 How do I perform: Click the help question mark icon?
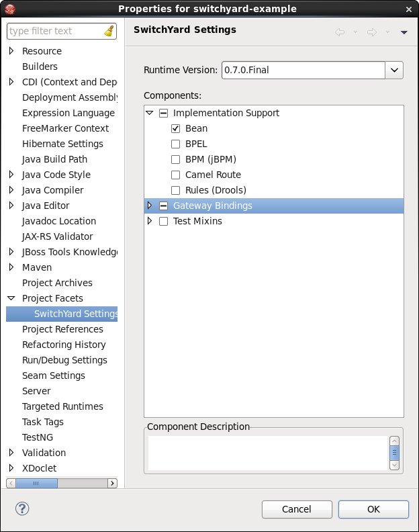click(22, 508)
